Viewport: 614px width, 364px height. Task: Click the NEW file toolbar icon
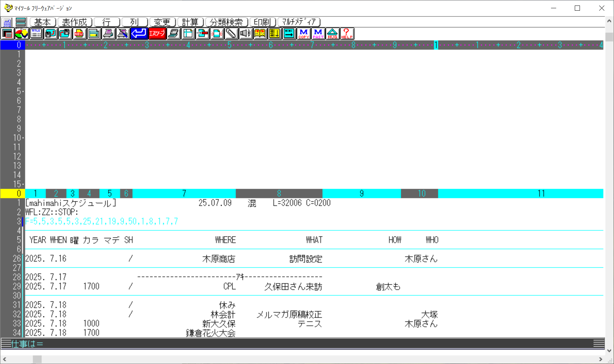(x=79, y=34)
